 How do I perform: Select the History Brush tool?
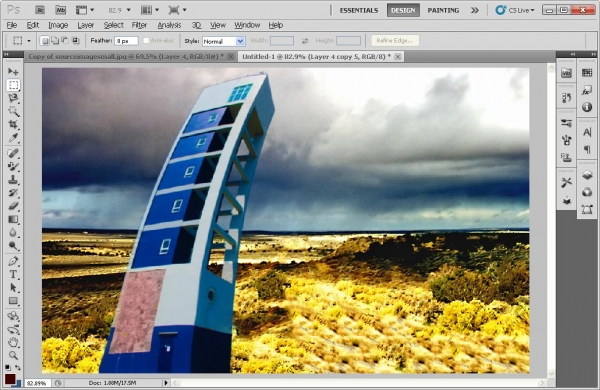pyautogui.click(x=13, y=193)
